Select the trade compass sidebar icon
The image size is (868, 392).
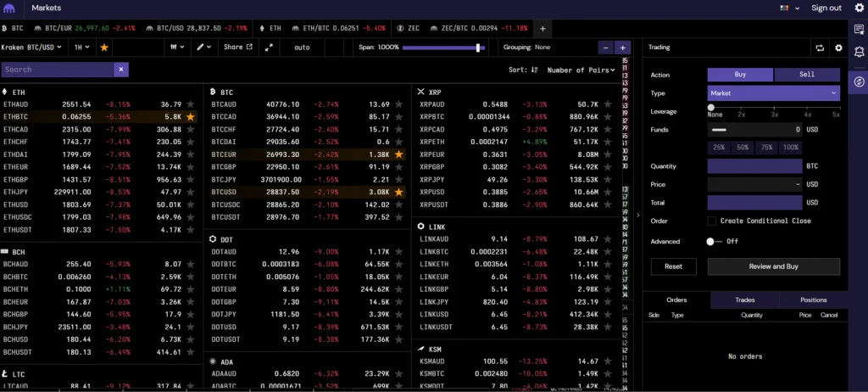[x=859, y=82]
